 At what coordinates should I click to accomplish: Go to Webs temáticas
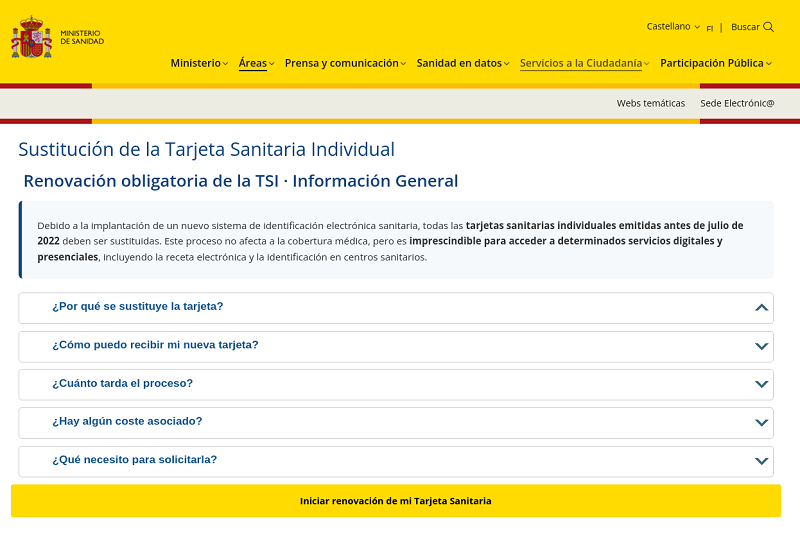point(651,104)
